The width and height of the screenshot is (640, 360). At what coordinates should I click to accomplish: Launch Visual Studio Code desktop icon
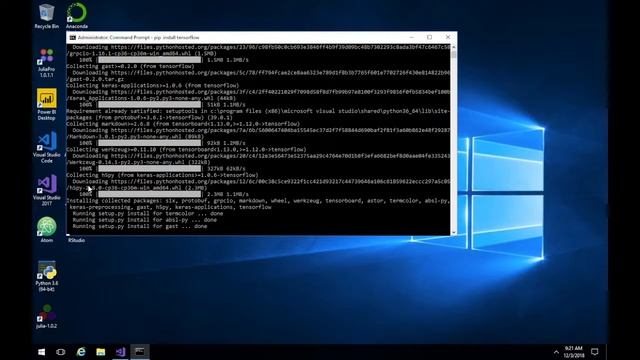47,148
